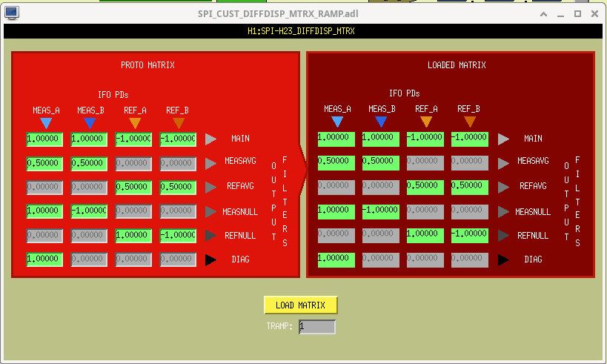
Task: Click the MAIN output arrow in Proto Matrix
Action: click(x=210, y=139)
